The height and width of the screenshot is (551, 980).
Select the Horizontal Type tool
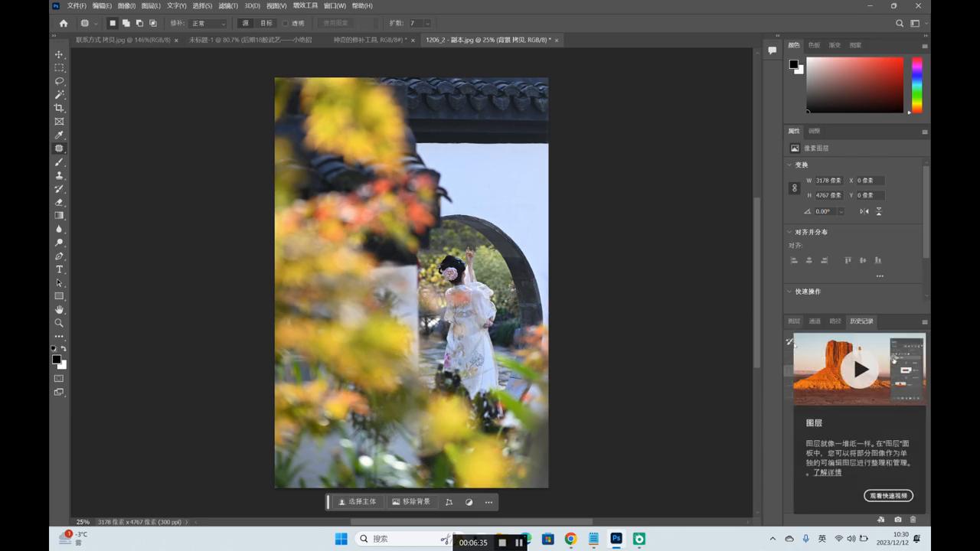[59, 269]
